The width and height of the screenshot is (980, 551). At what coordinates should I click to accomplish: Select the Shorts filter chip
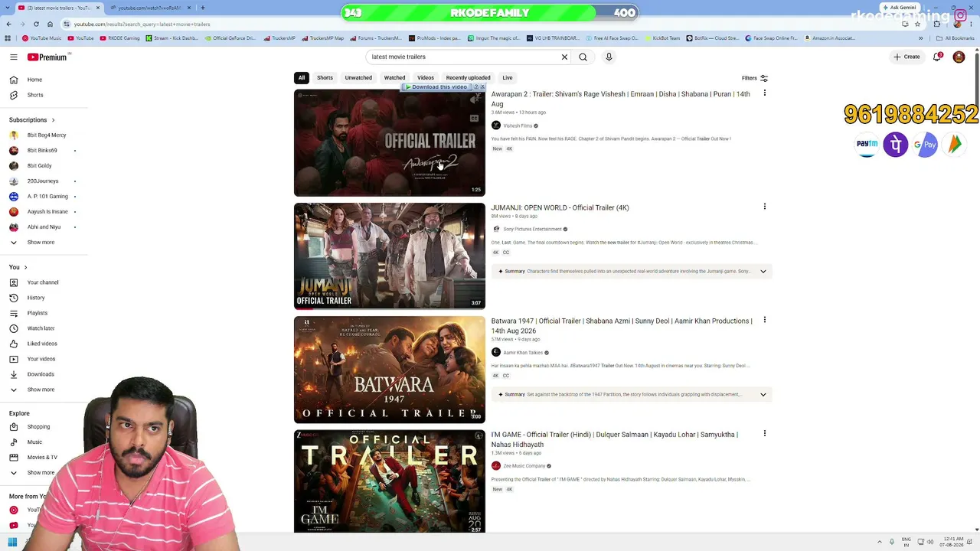(325, 77)
